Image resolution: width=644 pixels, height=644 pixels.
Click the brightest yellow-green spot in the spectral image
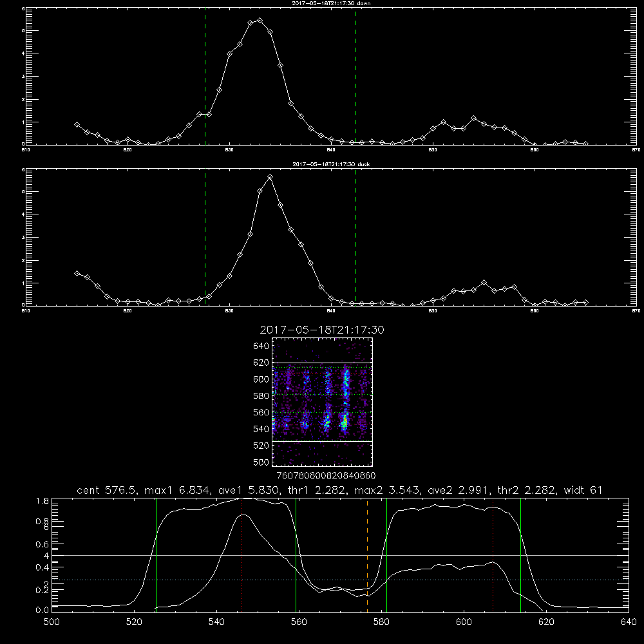[x=345, y=421]
